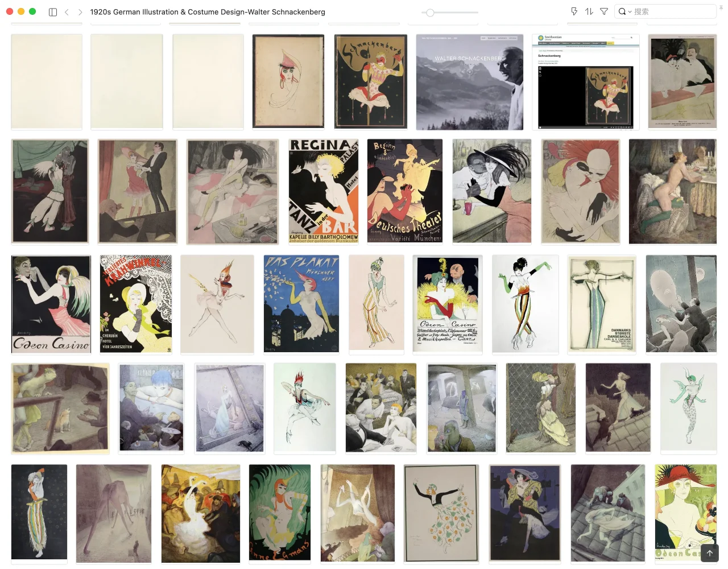Go back with the left chevron
Screen dimensions: 728x569
click(67, 12)
